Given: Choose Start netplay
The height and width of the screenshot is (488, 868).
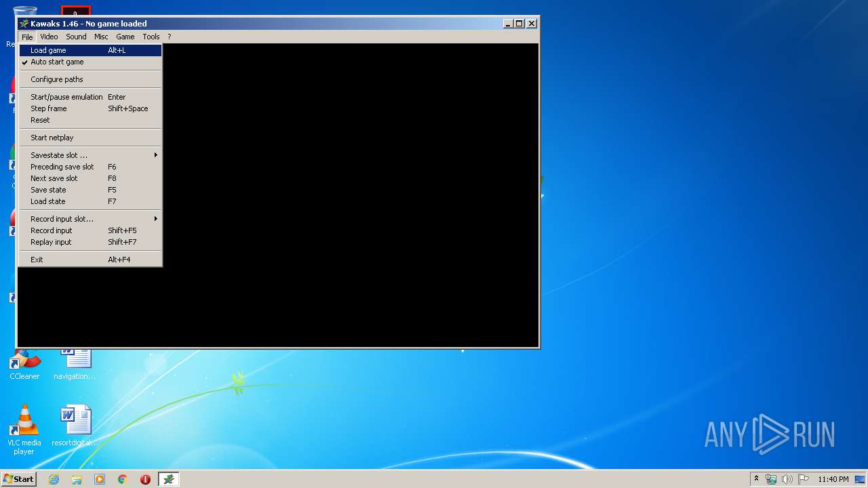Looking at the screenshot, I should click(x=90, y=138).
